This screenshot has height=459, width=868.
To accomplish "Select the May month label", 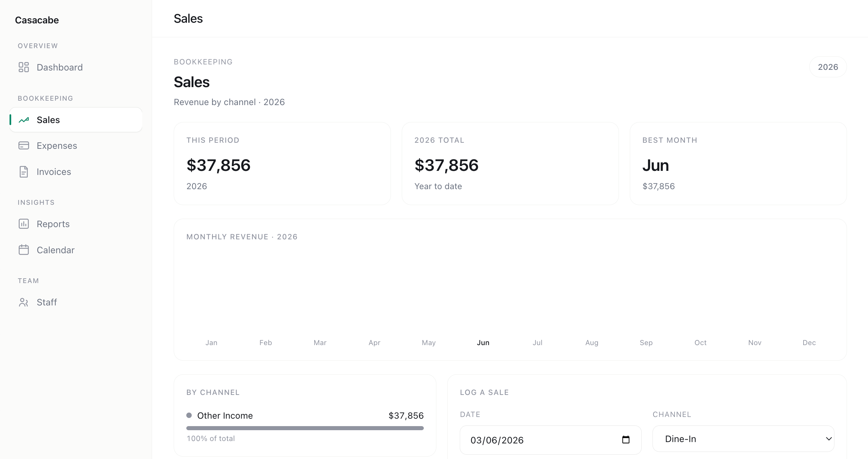I will [429, 342].
